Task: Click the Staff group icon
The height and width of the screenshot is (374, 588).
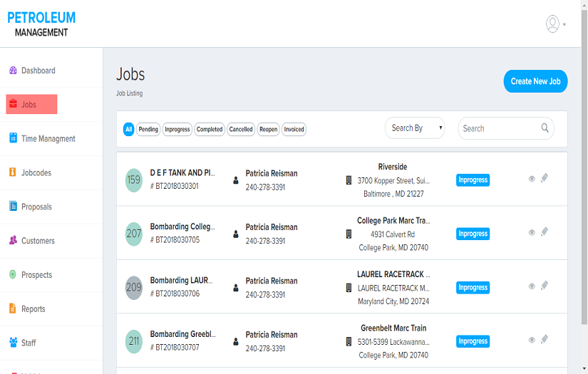Action: [13, 342]
